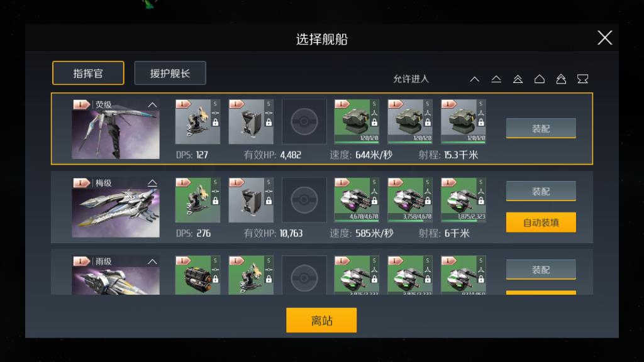The height and width of the screenshot is (362, 644).
Task: Select the 梅级 ship thumbnail
Action: 116,207
